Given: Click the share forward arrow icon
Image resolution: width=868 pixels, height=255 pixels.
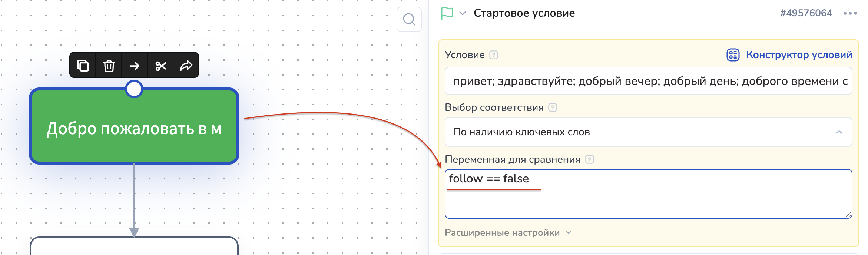Looking at the screenshot, I should [186, 66].
